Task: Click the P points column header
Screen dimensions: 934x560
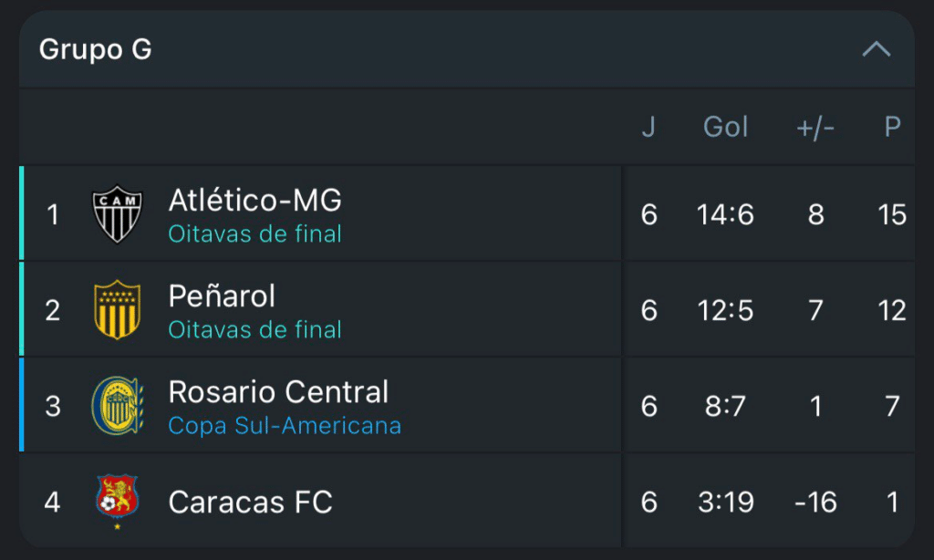Action: coord(893,127)
